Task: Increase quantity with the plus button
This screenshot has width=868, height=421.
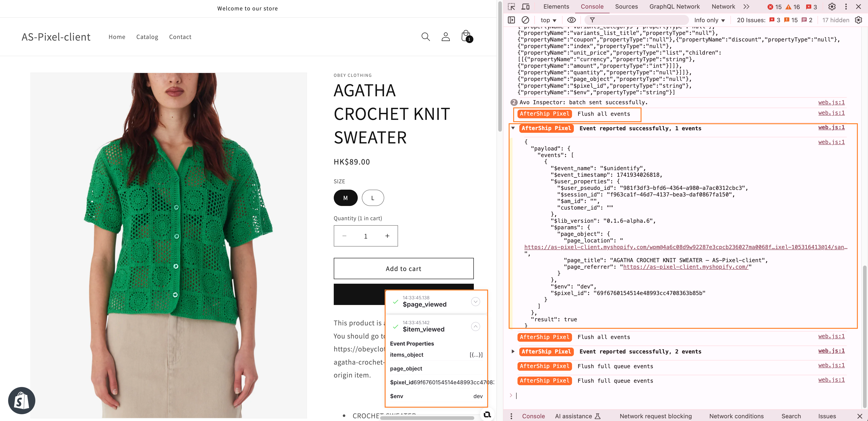Action: (x=387, y=236)
